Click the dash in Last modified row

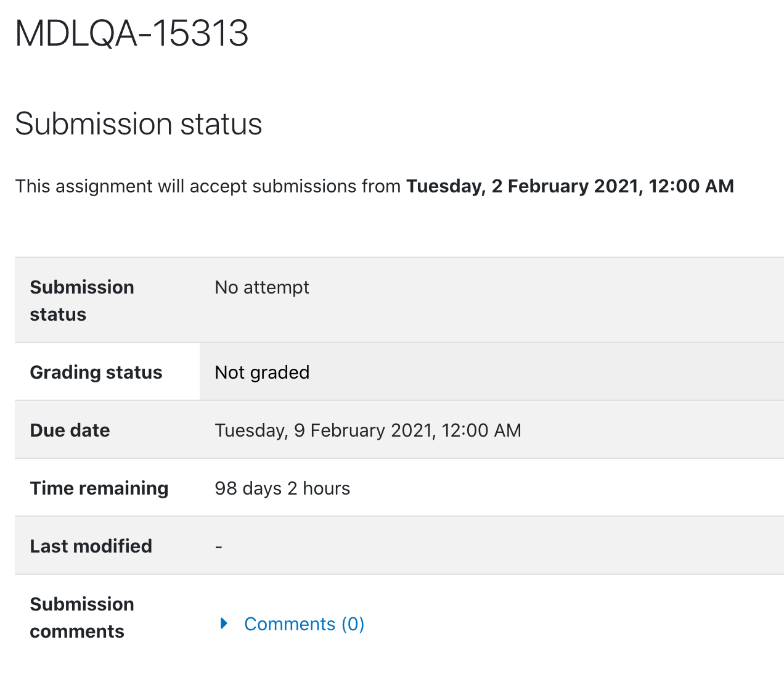point(218,547)
